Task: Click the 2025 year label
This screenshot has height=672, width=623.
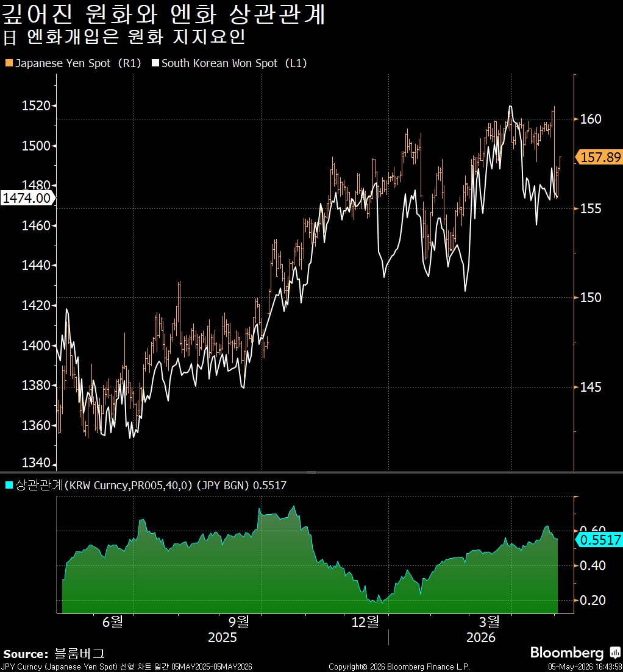Action: (222, 638)
